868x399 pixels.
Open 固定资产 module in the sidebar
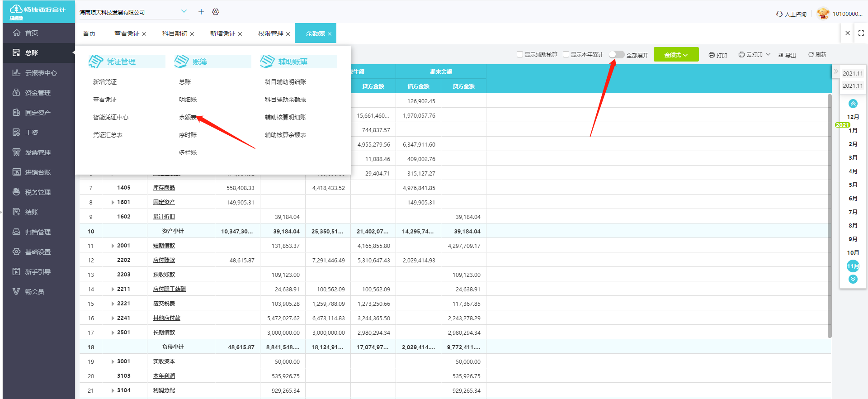coord(38,113)
